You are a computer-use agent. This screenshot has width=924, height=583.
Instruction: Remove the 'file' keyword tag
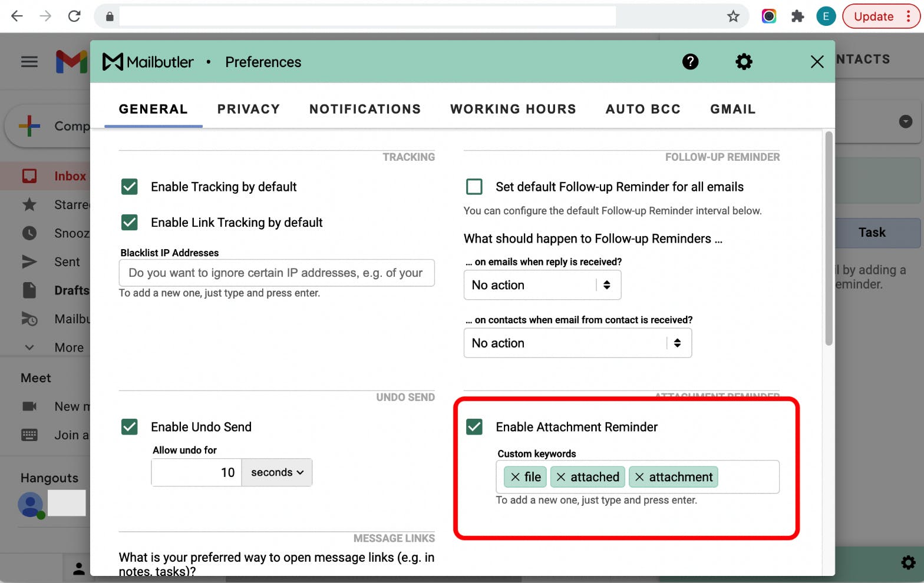point(516,477)
